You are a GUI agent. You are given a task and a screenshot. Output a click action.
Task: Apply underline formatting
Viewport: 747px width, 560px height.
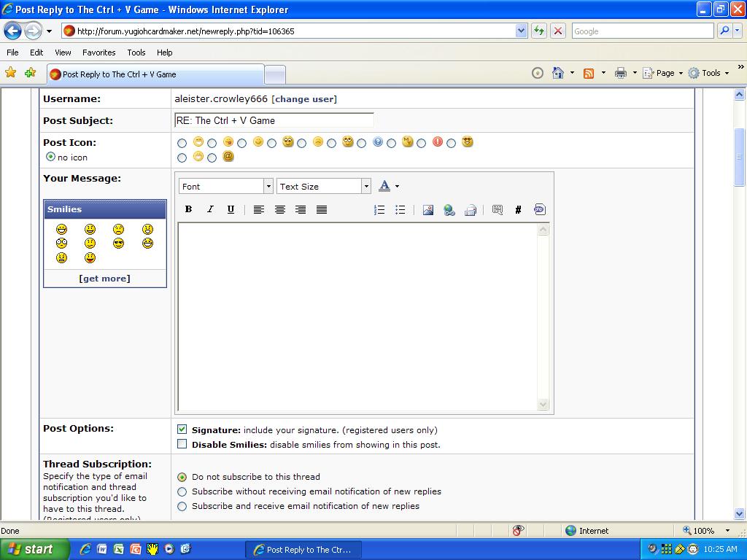coord(231,209)
